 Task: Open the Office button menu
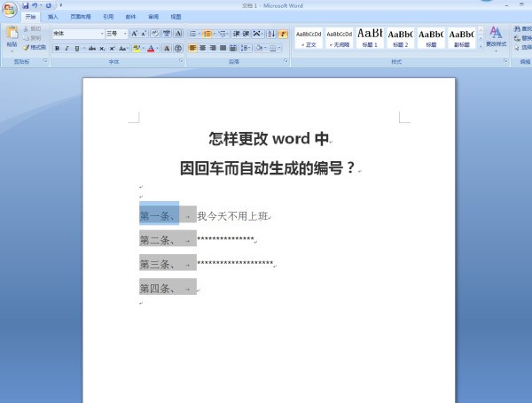[9, 9]
